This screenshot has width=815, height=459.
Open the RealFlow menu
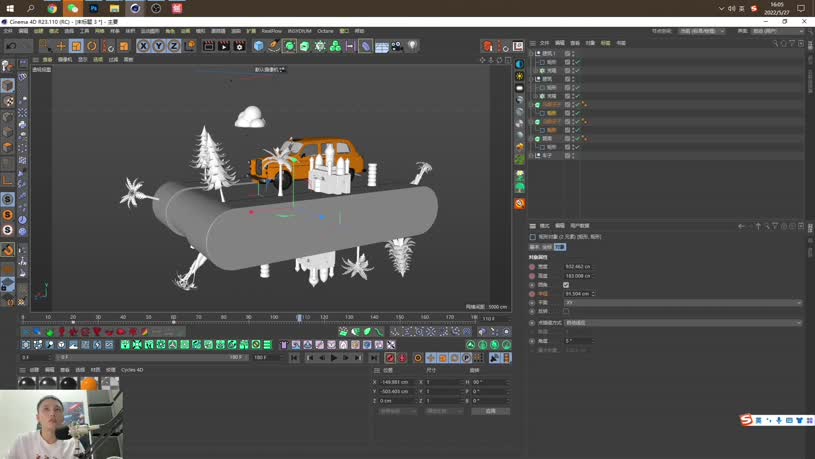pyautogui.click(x=271, y=31)
